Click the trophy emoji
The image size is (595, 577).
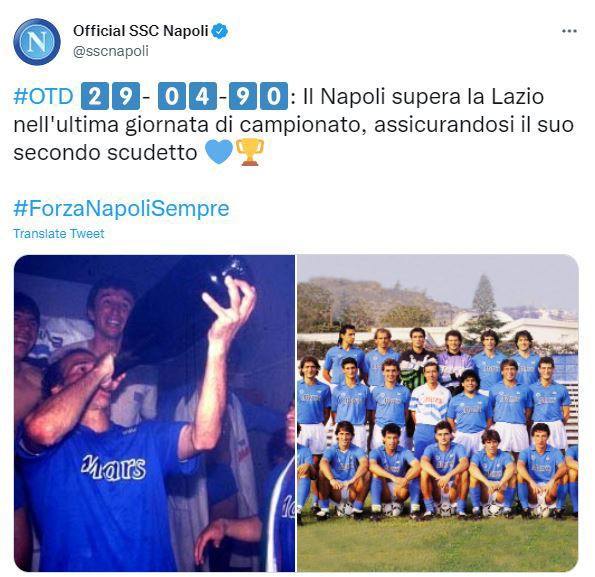pyautogui.click(x=250, y=152)
